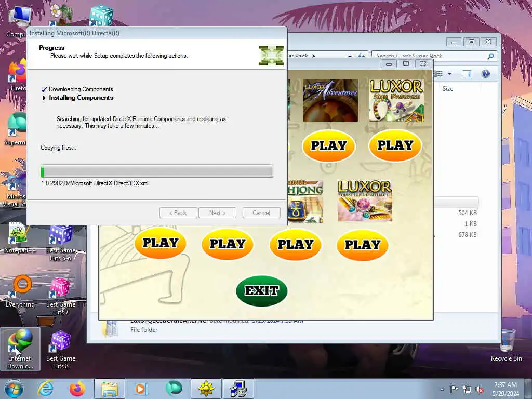Open the media player taskbar icon
Image resolution: width=532 pixels, height=399 pixels.
tap(140, 389)
